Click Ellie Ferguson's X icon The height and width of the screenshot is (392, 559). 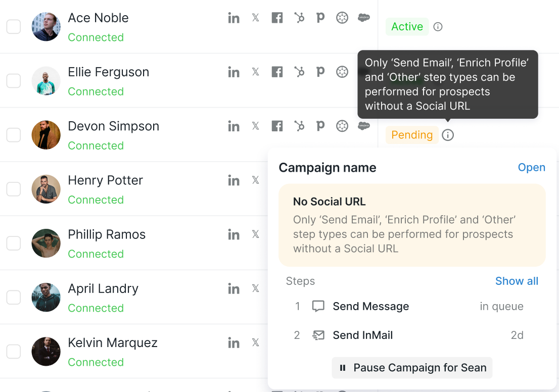click(256, 72)
